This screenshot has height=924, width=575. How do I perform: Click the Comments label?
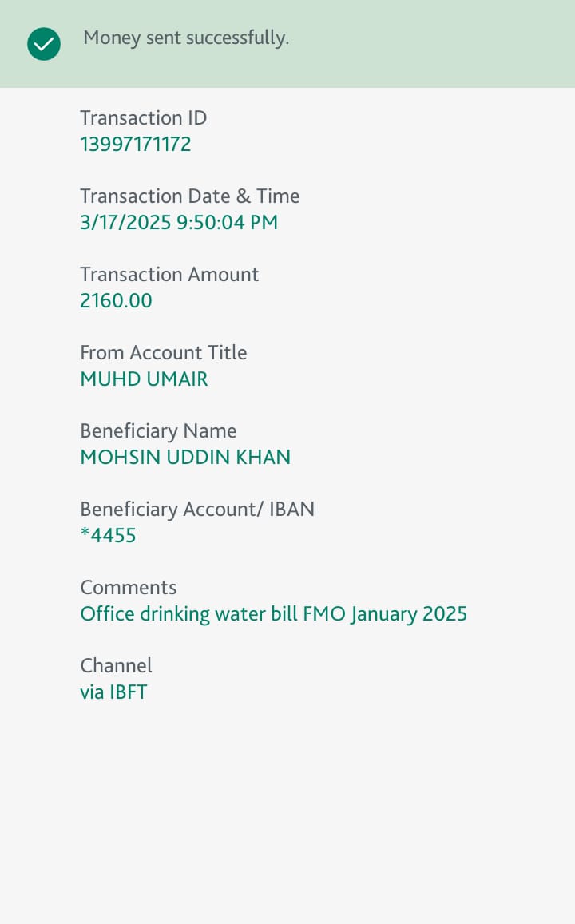coord(129,588)
